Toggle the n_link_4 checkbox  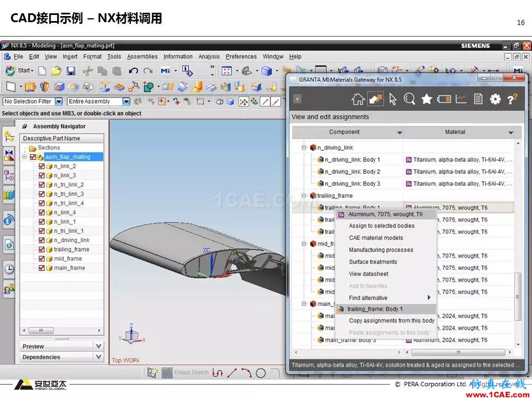coord(42,212)
